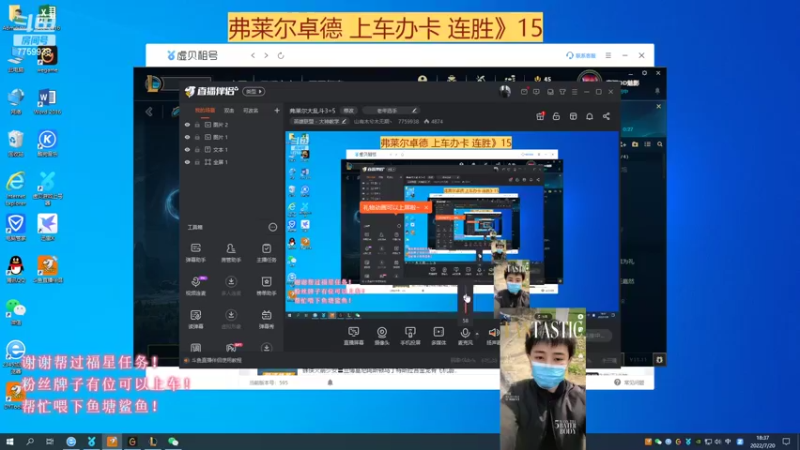Select the 全屏 1 layer row
The height and width of the screenshot is (450, 800).
232,162
